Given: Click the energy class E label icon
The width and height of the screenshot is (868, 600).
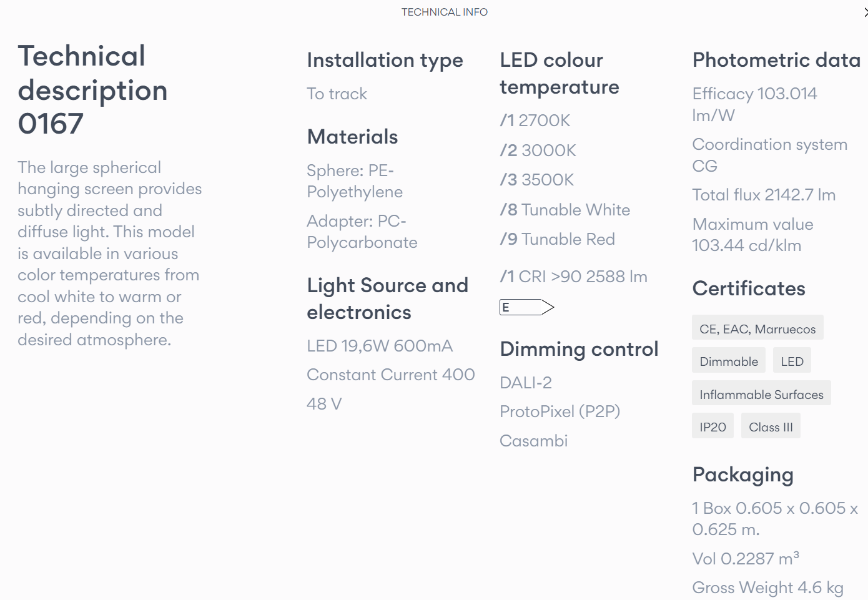Looking at the screenshot, I should tap(527, 307).
